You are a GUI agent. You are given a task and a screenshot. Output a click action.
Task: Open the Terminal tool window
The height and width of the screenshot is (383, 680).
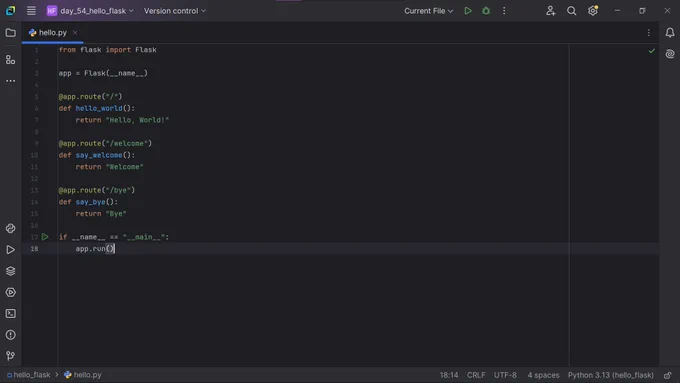pyautogui.click(x=10, y=314)
